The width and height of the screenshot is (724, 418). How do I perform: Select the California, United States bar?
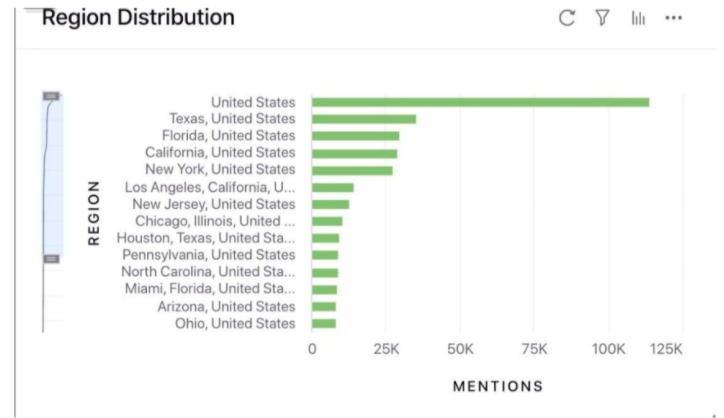tap(354, 153)
